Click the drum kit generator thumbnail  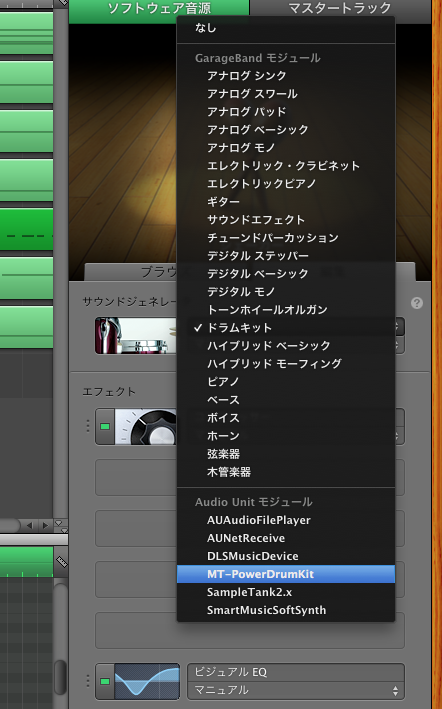(x=136, y=336)
